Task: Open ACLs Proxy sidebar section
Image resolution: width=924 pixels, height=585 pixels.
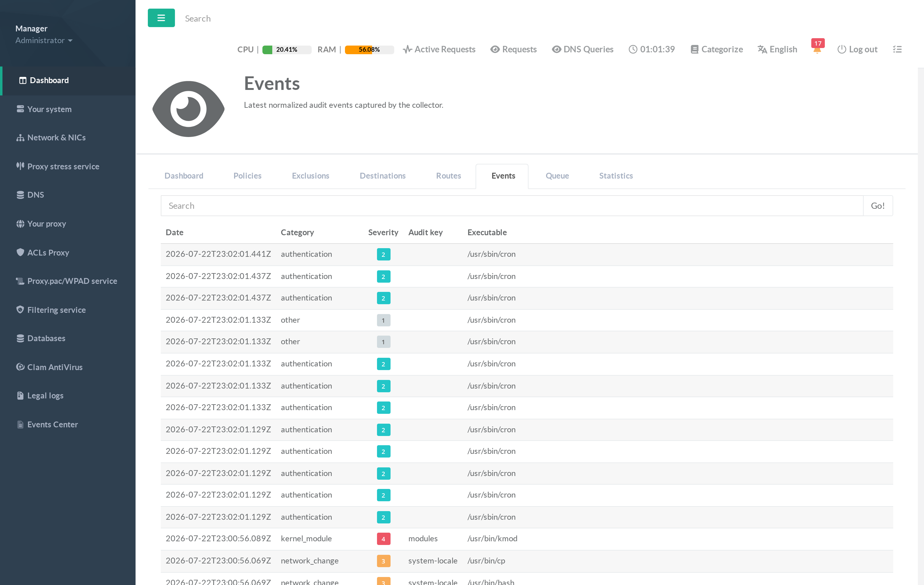Action: pyautogui.click(x=68, y=252)
